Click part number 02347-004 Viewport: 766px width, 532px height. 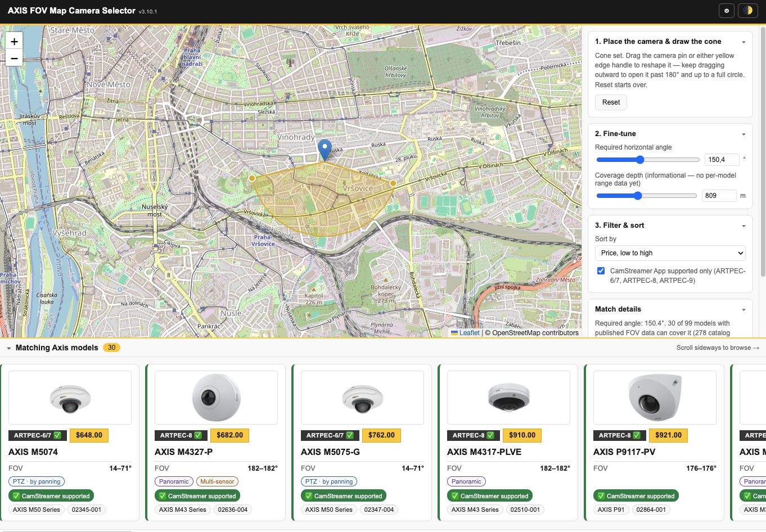coord(379,510)
